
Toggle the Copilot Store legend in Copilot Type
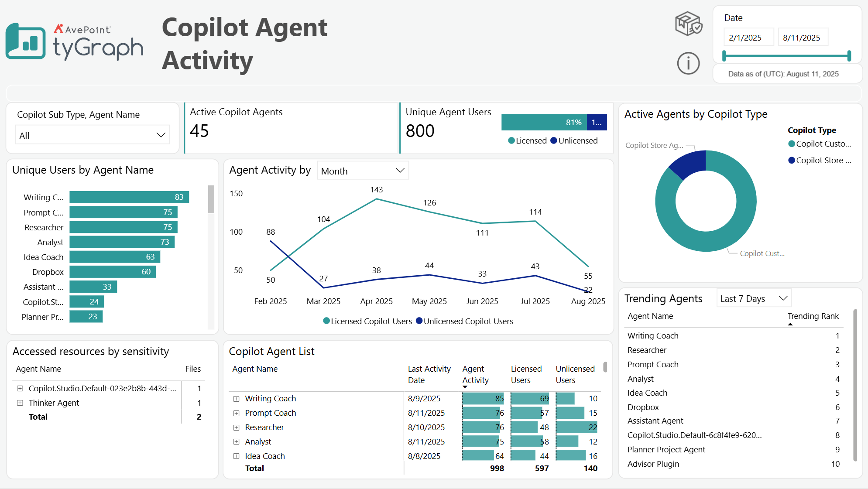819,160
